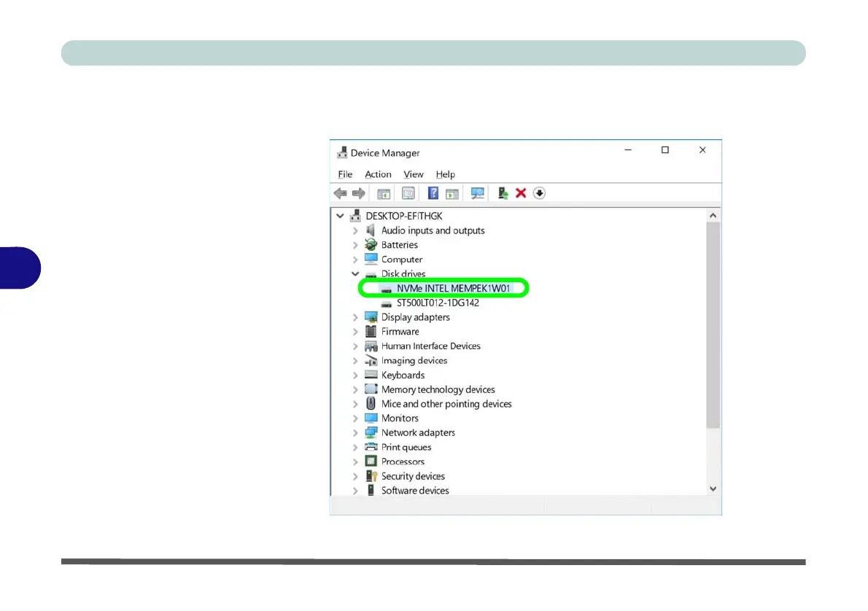This screenshot has width=868, height=611.
Task: Open the View menu
Action: (x=413, y=174)
